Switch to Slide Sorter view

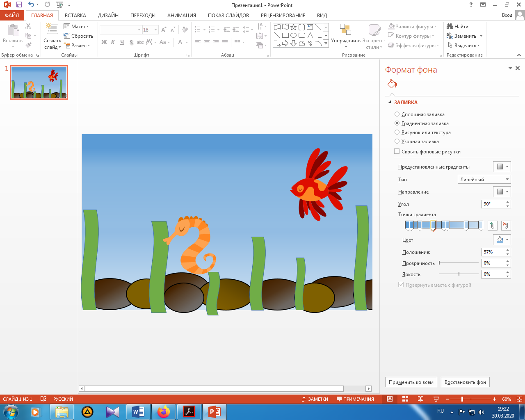[x=405, y=399]
